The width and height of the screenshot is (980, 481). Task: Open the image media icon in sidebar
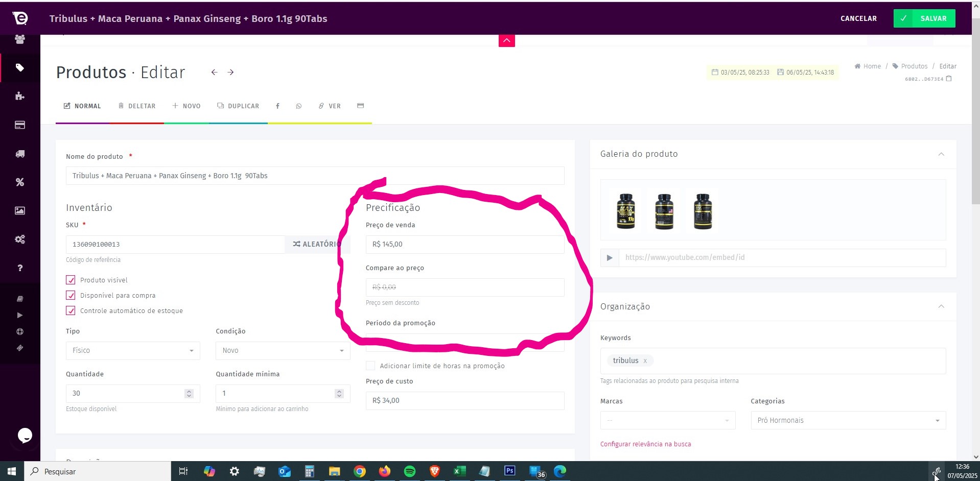click(x=20, y=210)
